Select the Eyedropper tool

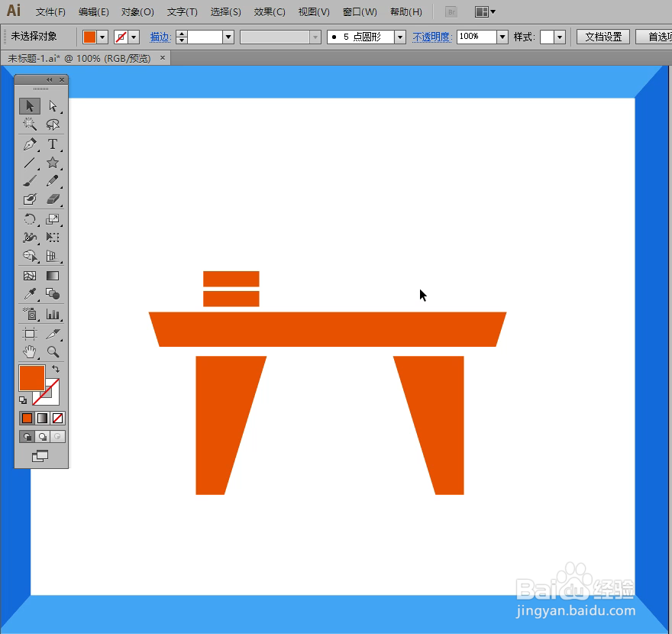pos(30,294)
